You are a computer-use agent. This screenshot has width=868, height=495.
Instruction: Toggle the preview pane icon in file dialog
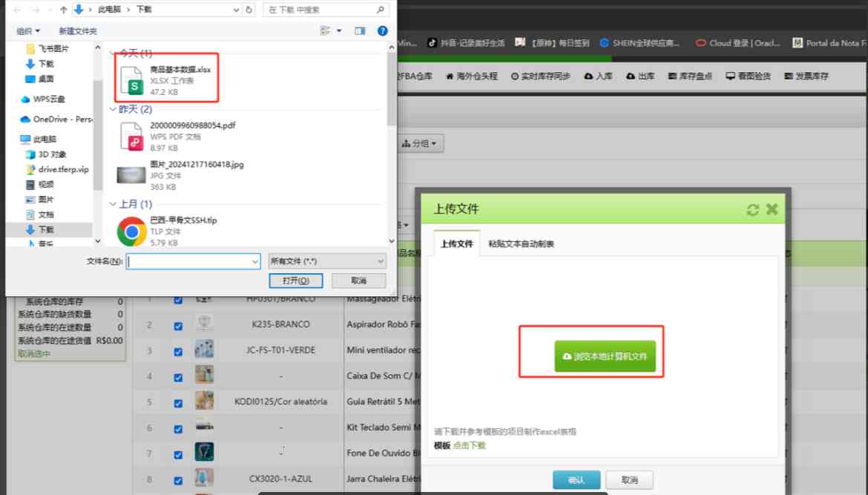(360, 31)
